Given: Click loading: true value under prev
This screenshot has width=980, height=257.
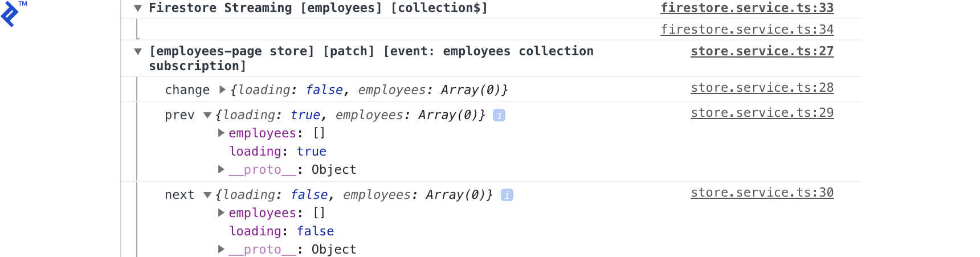Looking at the screenshot, I should tap(311, 152).
